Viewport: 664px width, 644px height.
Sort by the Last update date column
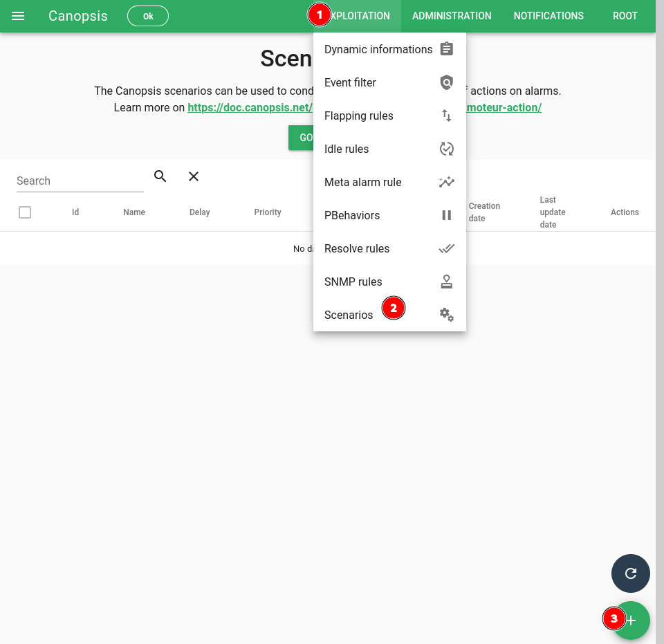(x=553, y=212)
